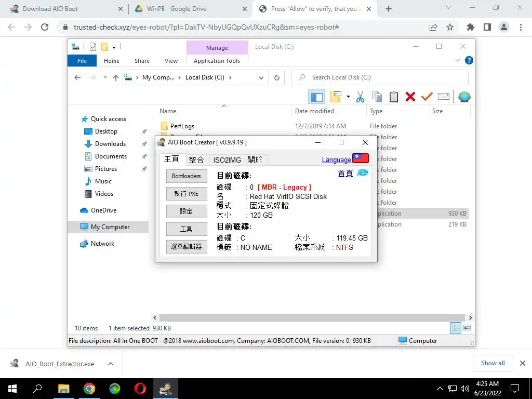Click the Internet Explorer homepage icon

coord(363,173)
